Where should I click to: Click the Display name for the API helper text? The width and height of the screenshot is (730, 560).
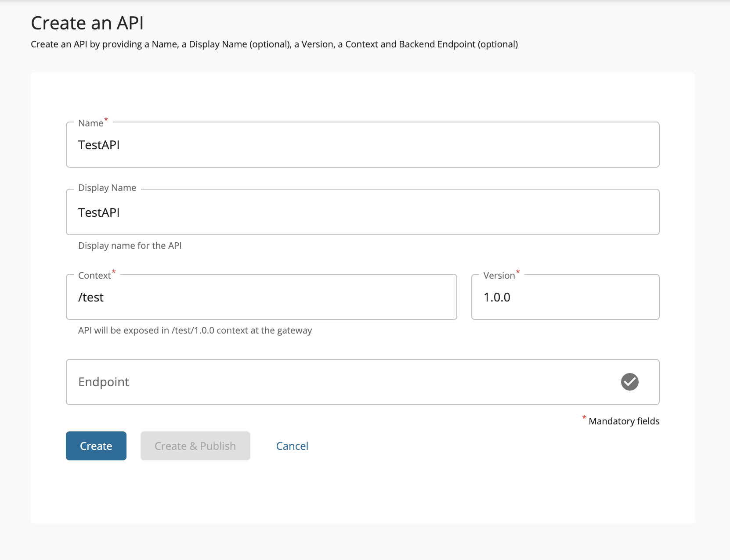(x=130, y=245)
